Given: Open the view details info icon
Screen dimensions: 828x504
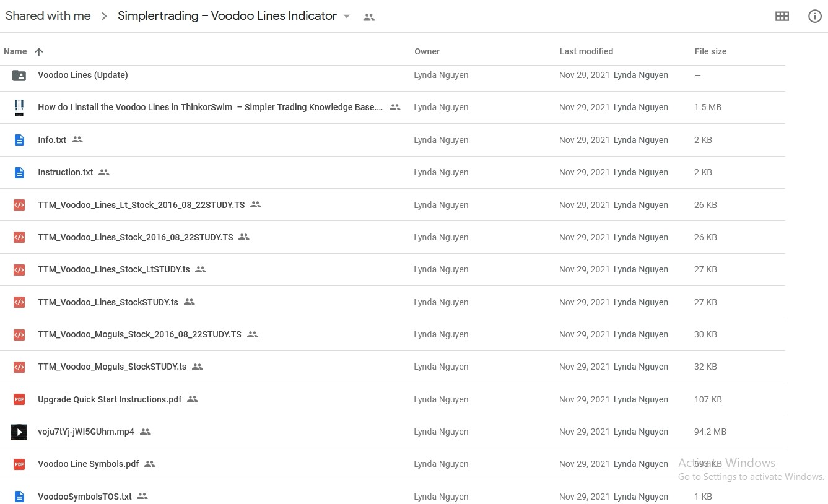Looking at the screenshot, I should [x=815, y=17].
